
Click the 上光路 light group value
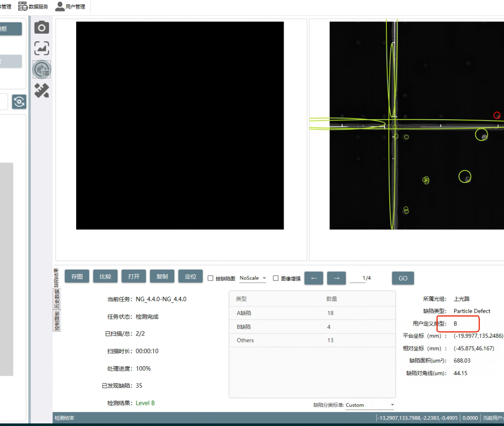coord(461,299)
